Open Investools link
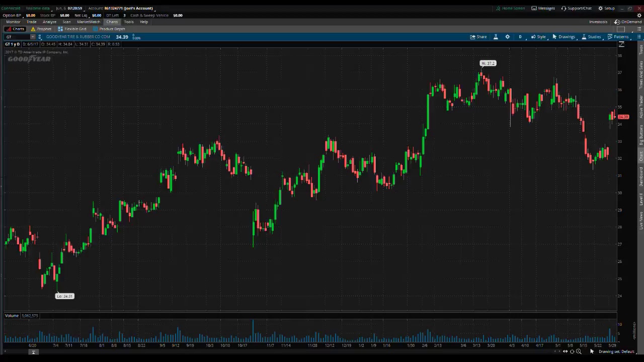 pos(598,22)
